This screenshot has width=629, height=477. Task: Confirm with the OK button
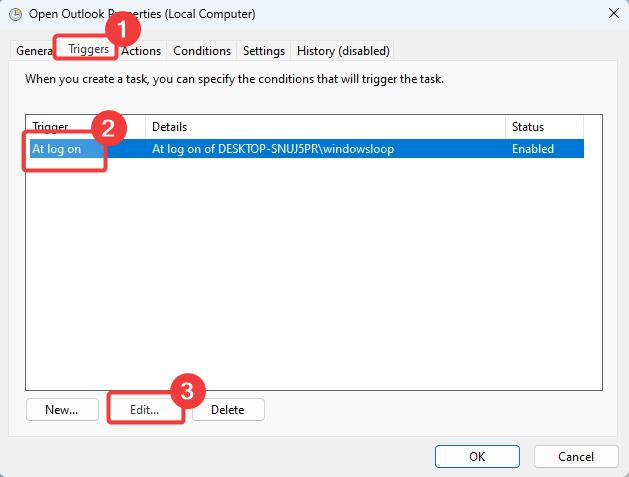pos(477,456)
